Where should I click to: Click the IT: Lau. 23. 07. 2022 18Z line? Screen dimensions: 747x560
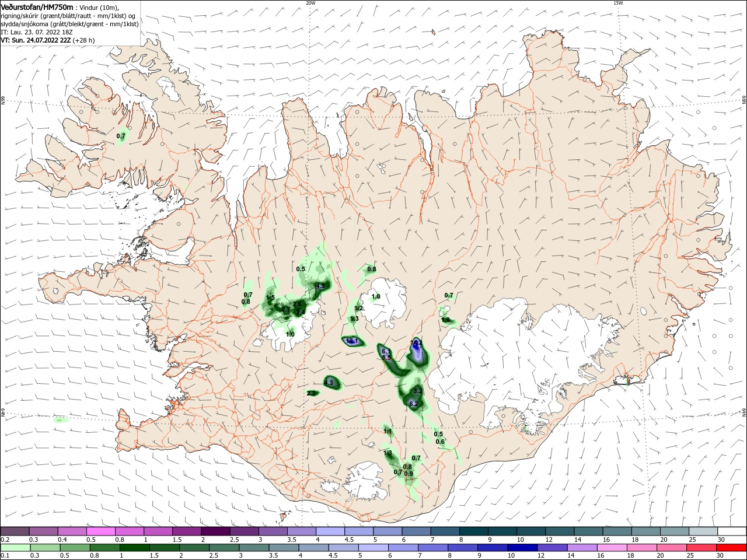[x=36, y=32]
